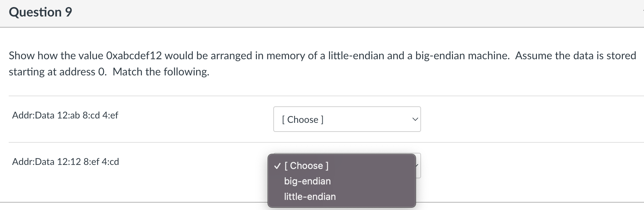The image size is (644, 210).
Task: Open the first [Choose] dropdown
Action: 347,119
